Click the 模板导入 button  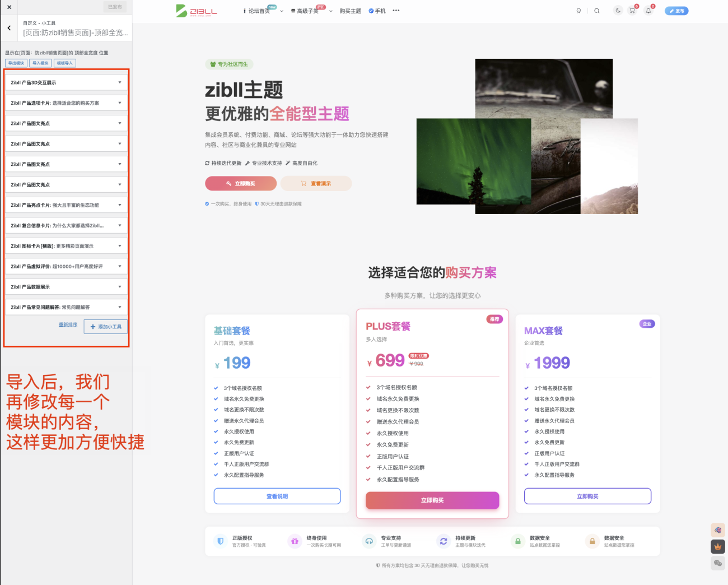[x=65, y=63]
